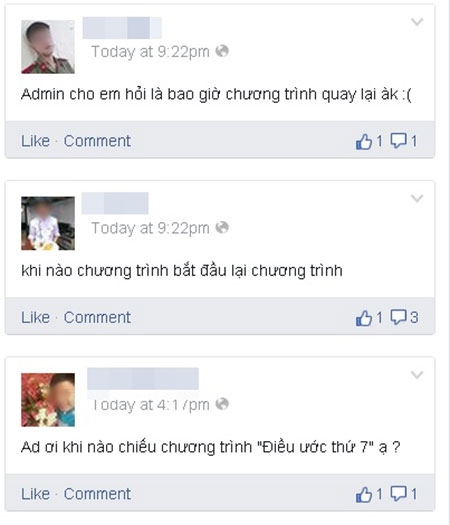Click the thumbs-up icon on the Admin question post

[x=364, y=141]
